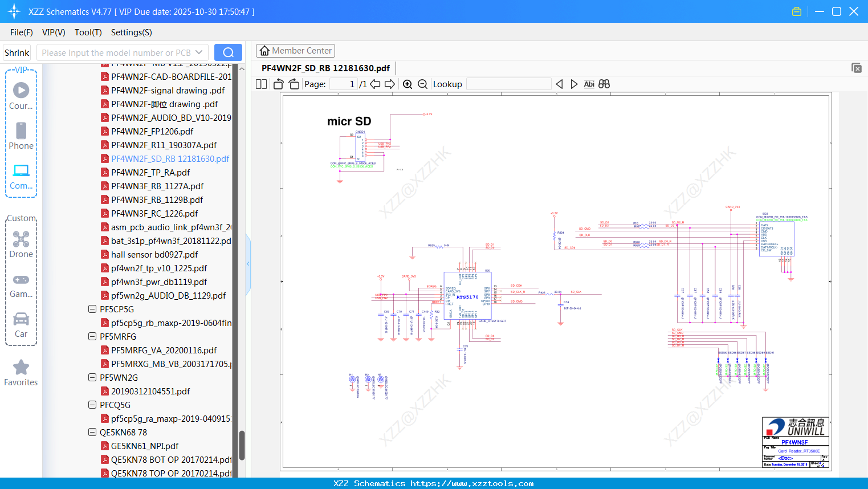
Task: Rotate the page clockwise
Action: [294, 84]
